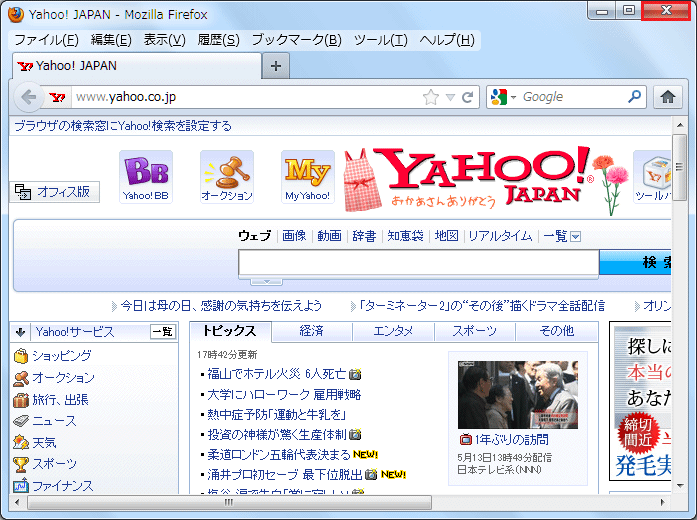
Task: Click the オフィス版 button
Action: point(54,192)
